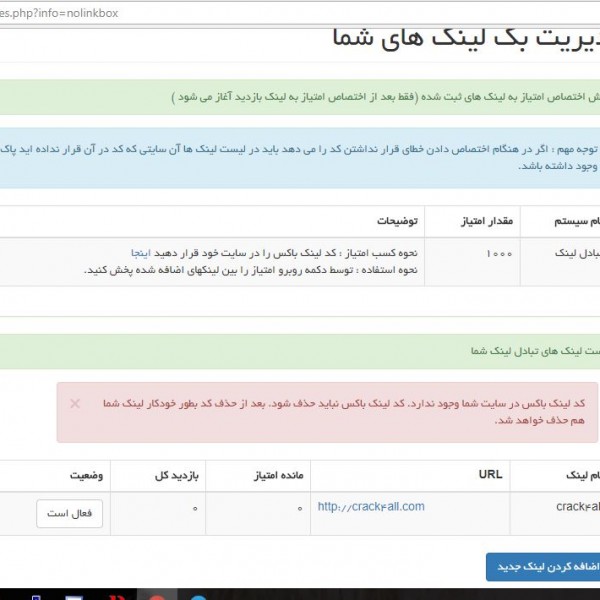Image resolution: width=600 pixels, height=600 pixels.
Task: Open the blue circular taskbar icon
Action: coord(197,594)
